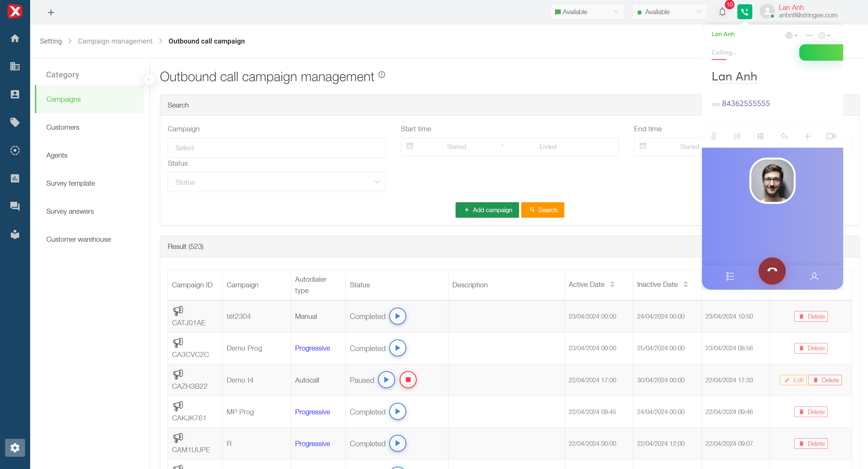This screenshot has width=868, height=469.
Task: Stop the paused Demo t4 campaign
Action: pos(408,380)
